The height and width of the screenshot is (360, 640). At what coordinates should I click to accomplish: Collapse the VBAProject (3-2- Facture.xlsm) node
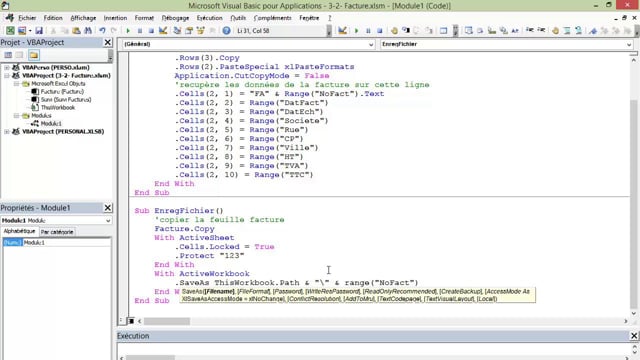point(7,76)
